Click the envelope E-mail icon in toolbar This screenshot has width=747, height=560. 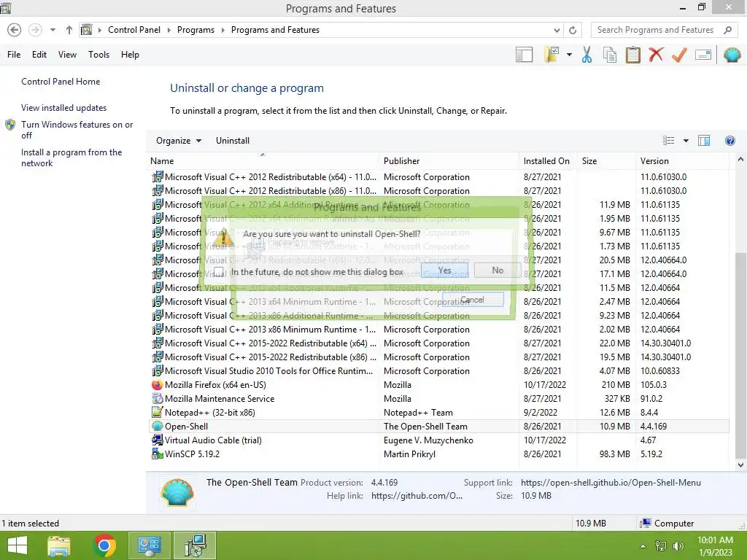(x=703, y=55)
